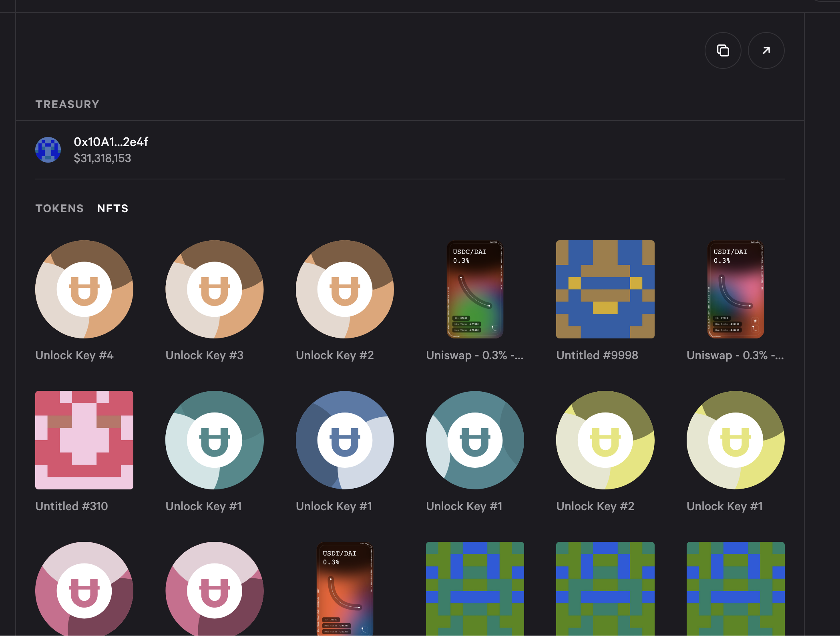Select the teal Unlock Key #1 NFT
Screen dimensions: 840x636
tap(214, 440)
